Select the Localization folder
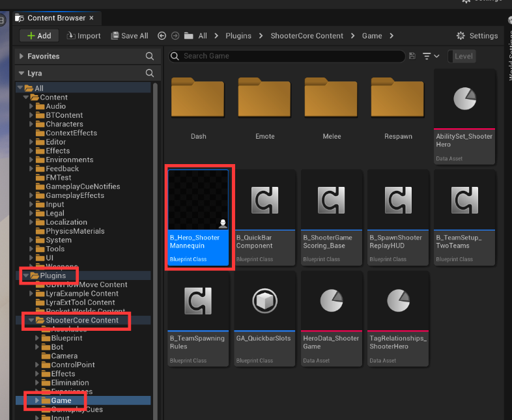The height and width of the screenshot is (420, 512). 66,222
